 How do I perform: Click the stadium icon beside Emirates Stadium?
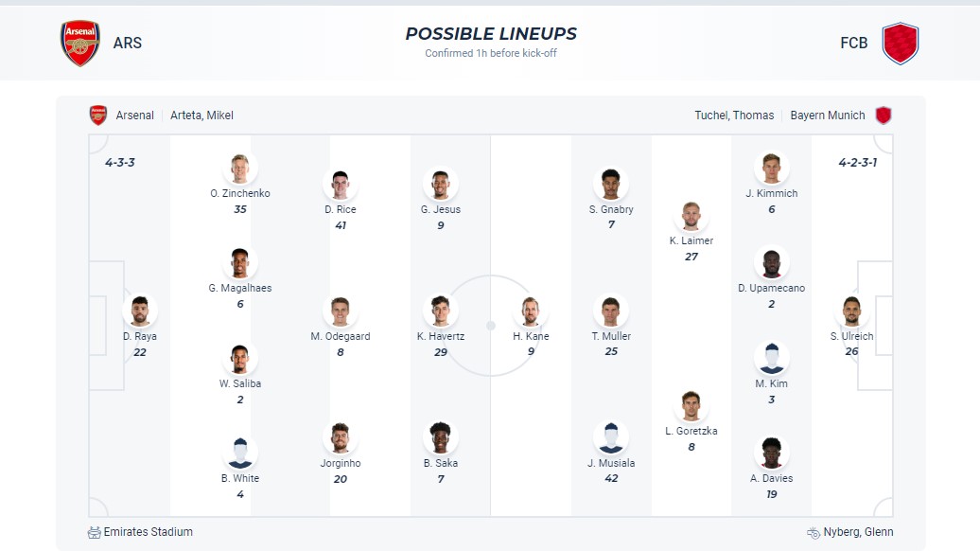point(94,532)
